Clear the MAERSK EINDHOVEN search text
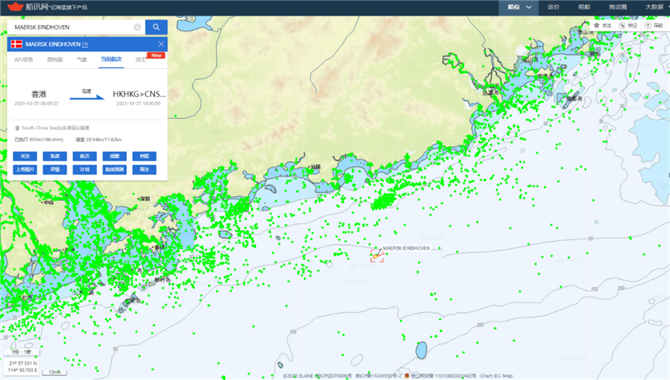The image size is (670, 380). 137,27
